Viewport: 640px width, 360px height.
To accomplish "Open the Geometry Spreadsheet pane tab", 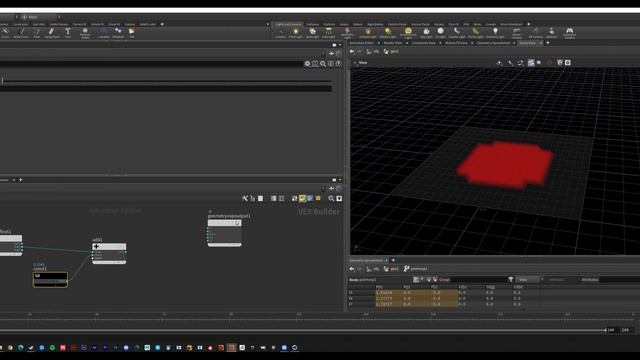I will 493,43.
